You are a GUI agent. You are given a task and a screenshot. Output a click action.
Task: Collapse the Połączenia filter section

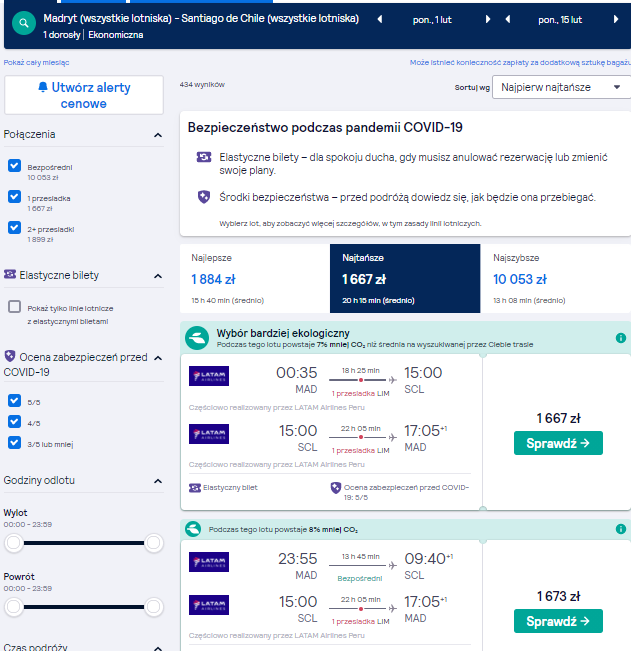click(158, 135)
